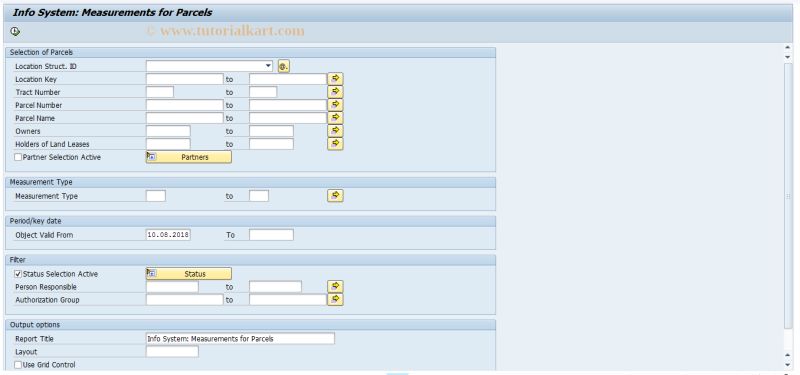The width and height of the screenshot is (800, 375).
Task: Select the Parcel Number to field
Action: (288, 105)
